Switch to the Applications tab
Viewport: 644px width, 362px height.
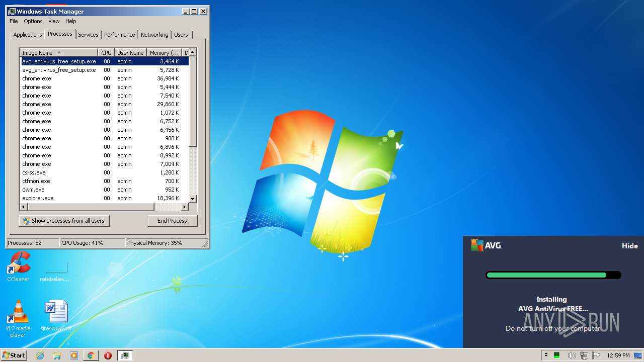27,35
